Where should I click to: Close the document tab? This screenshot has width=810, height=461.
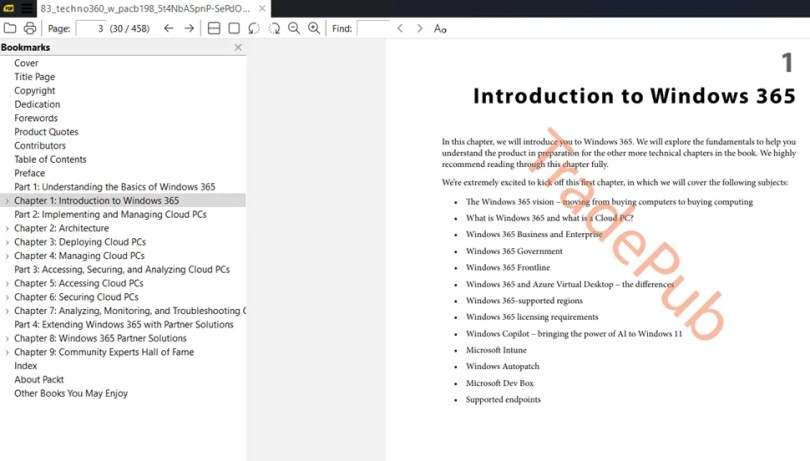(262, 8)
